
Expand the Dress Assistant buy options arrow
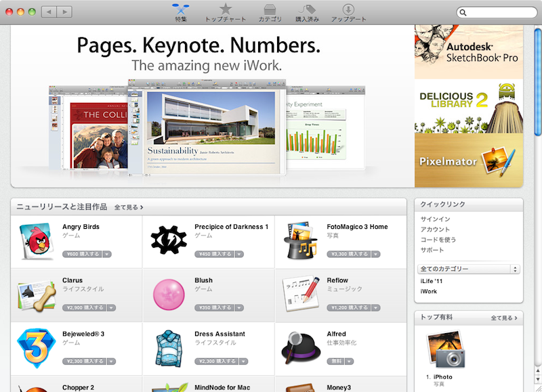coord(244,362)
